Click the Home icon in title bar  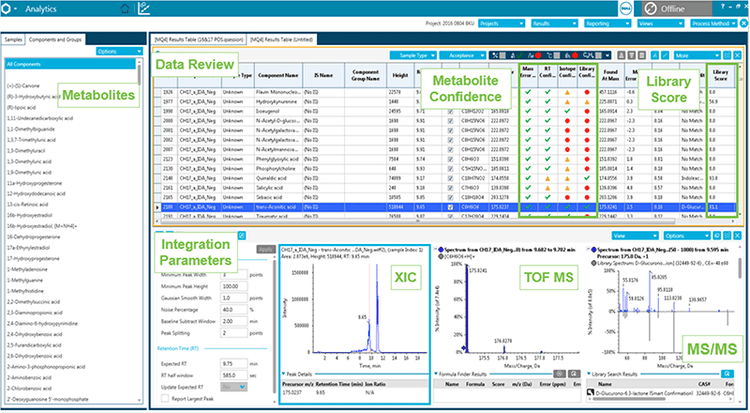(x=122, y=9)
